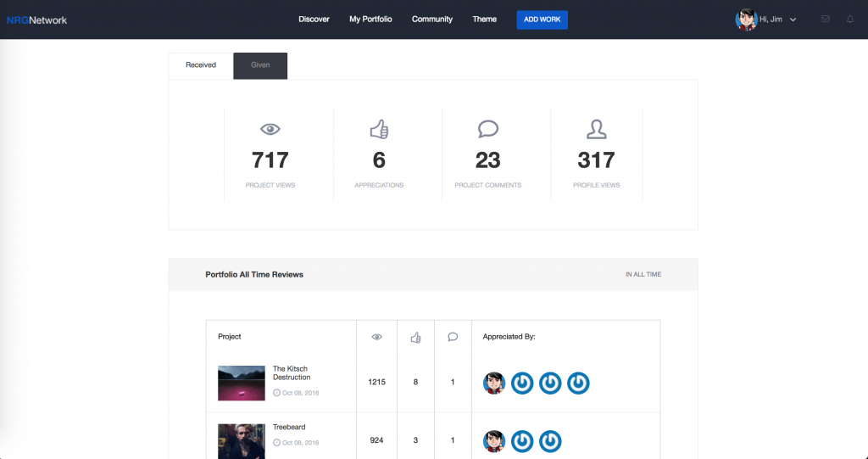Click the 8 appreciations cell for Kitsch Destruction

pyautogui.click(x=415, y=382)
